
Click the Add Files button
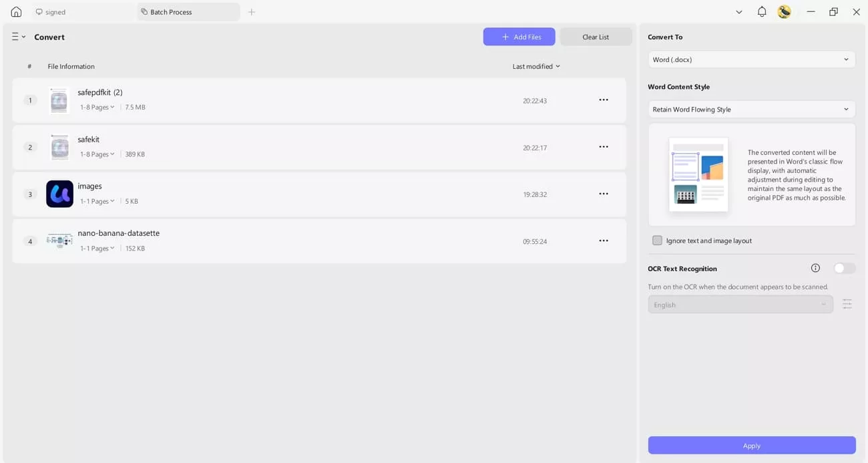pos(519,37)
